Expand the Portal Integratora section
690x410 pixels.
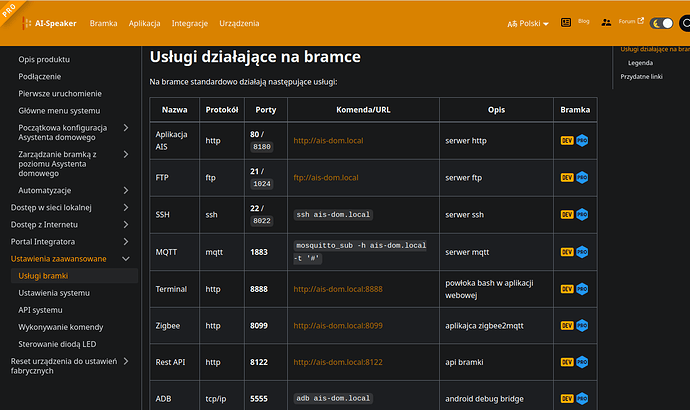pyautogui.click(x=125, y=242)
